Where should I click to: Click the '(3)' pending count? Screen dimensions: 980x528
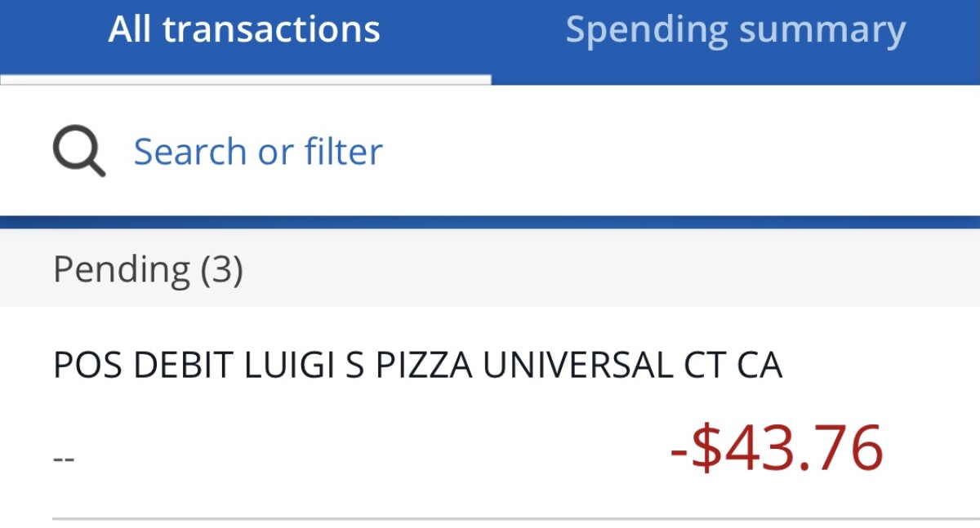point(221,269)
